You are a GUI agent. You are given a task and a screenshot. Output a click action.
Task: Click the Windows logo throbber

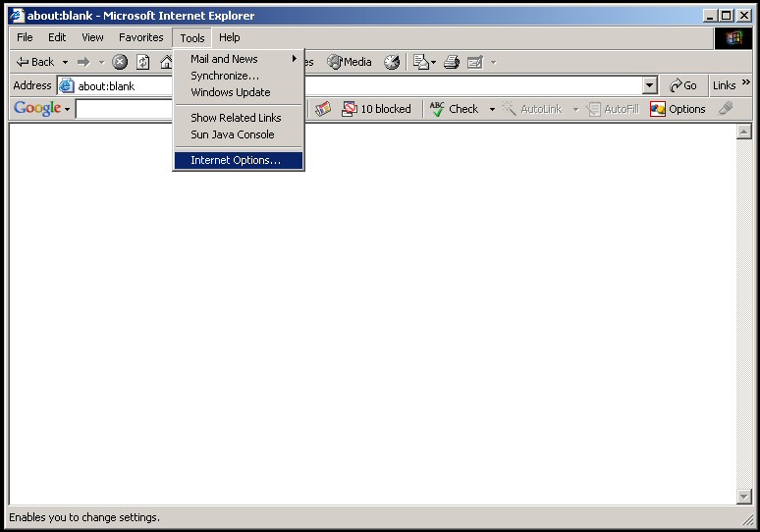pos(733,38)
